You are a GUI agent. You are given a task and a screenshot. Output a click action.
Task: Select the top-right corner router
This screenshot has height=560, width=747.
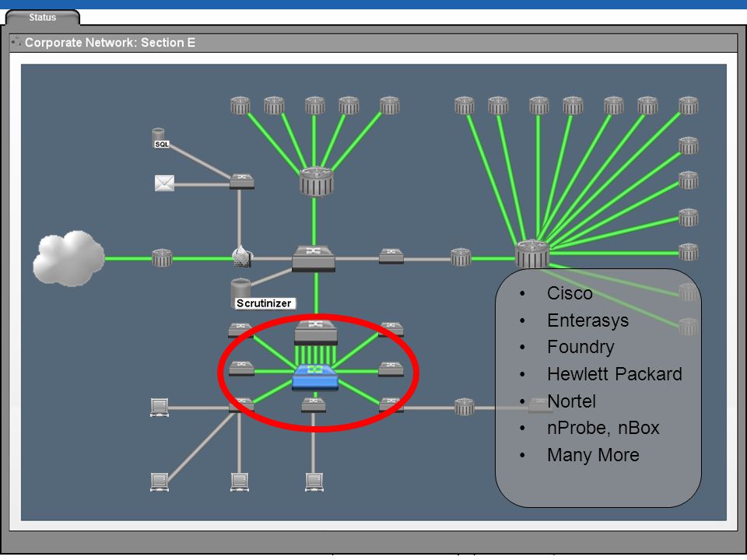point(688,106)
